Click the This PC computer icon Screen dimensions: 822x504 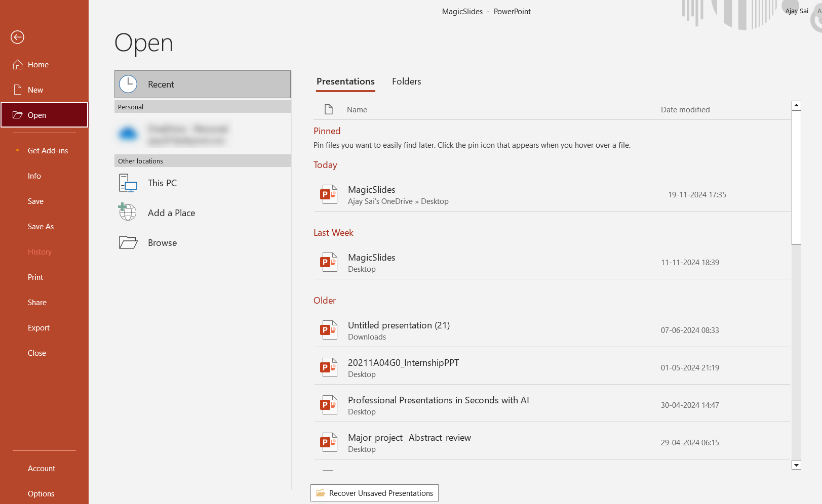tap(128, 183)
